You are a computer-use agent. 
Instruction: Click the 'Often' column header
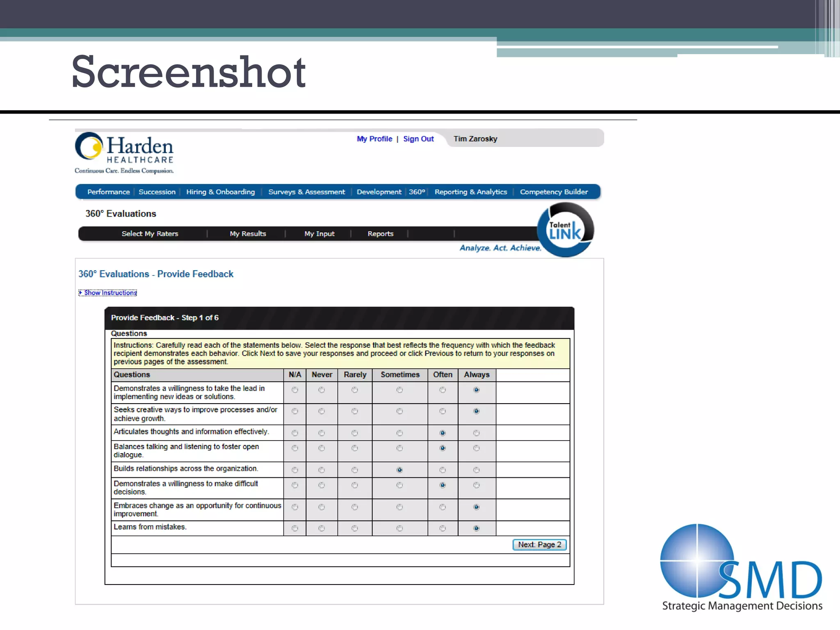coord(443,375)
